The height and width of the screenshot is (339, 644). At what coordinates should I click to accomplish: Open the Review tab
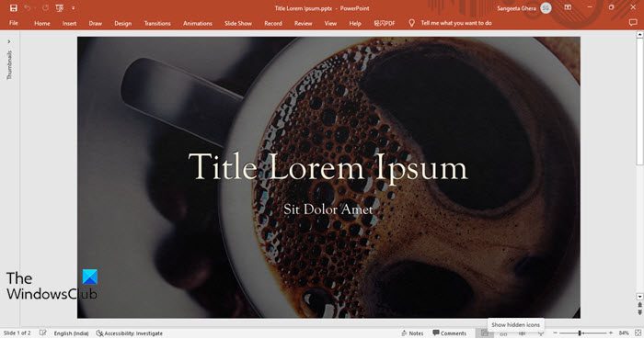pos(303,23)
